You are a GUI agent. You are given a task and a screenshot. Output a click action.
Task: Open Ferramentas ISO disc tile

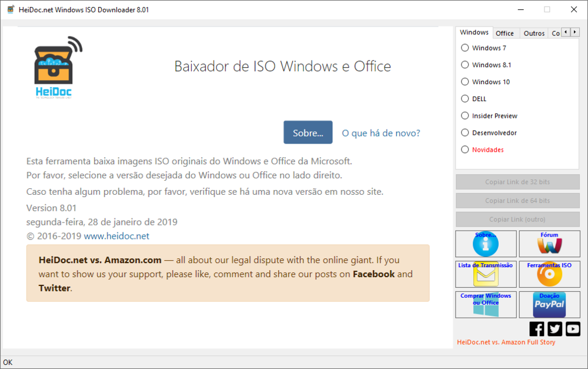(549, 274)
